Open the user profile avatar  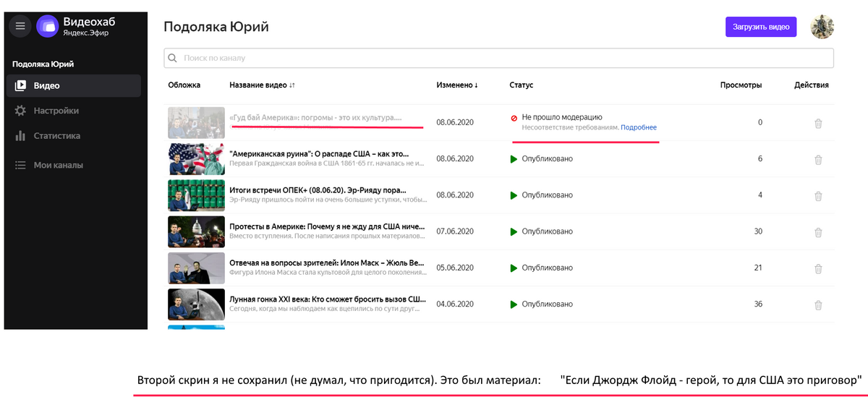822,27
